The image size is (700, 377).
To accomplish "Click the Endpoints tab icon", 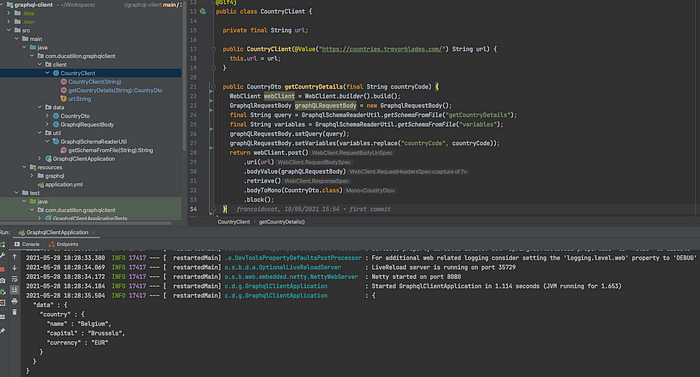I will click(52, 244).
